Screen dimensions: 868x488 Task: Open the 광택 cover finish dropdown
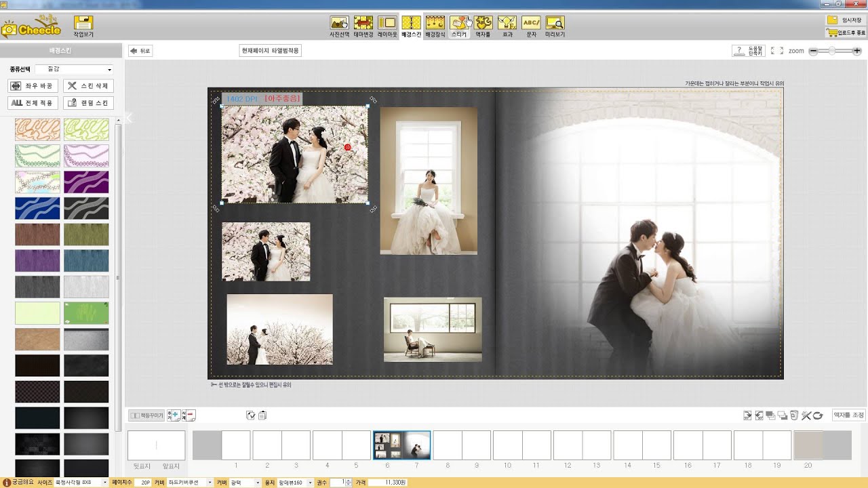tap(245, 483)
